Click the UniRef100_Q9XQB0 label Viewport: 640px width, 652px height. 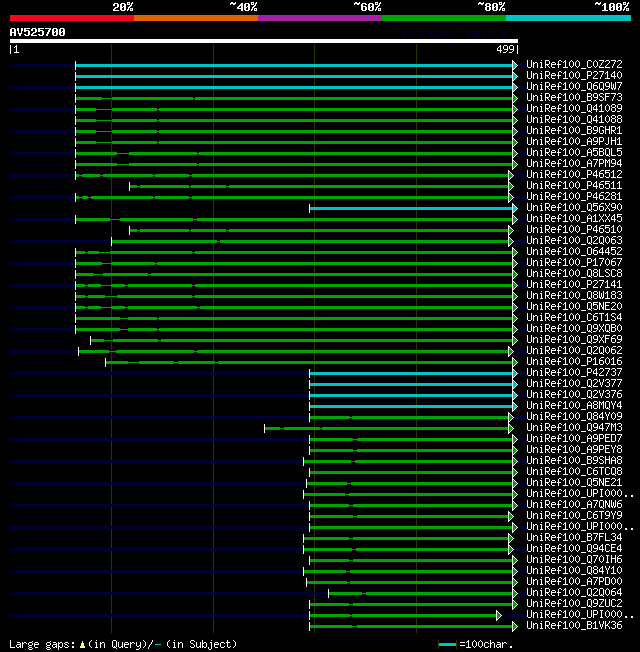point(574,329)
